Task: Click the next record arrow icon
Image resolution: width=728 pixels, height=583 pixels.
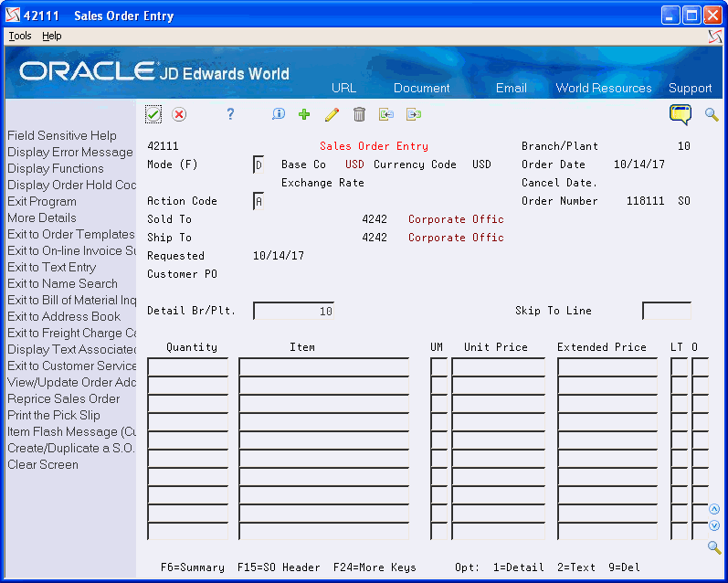Action: (x=414, y=114)
